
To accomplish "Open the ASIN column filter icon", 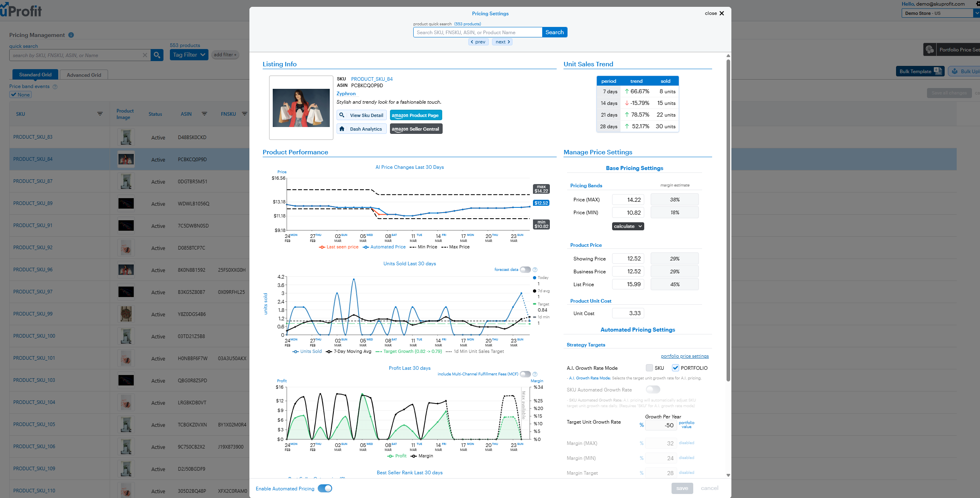I will pos(204,114).
